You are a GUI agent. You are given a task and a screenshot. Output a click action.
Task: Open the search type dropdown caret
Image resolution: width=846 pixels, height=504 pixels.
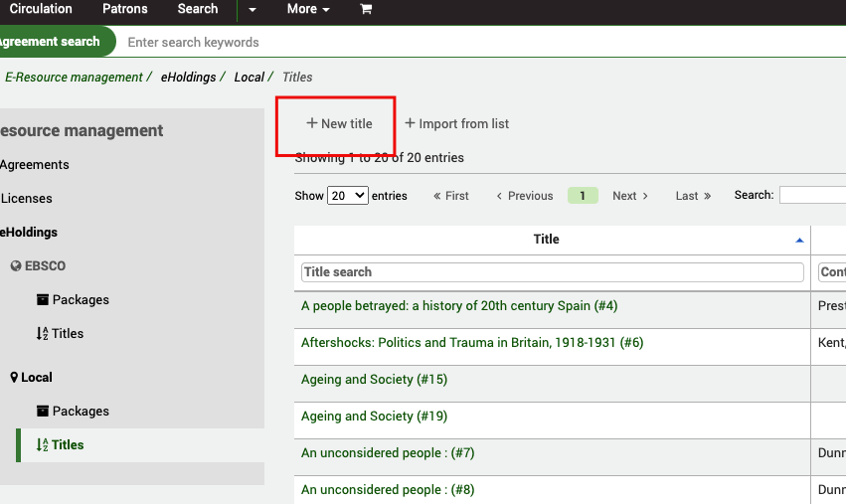253,10
